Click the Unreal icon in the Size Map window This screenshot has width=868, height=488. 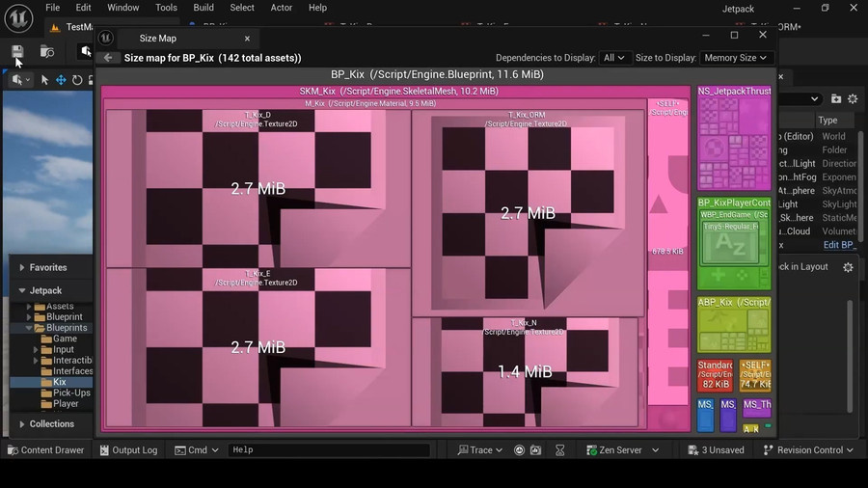click(x=106, y=38)
